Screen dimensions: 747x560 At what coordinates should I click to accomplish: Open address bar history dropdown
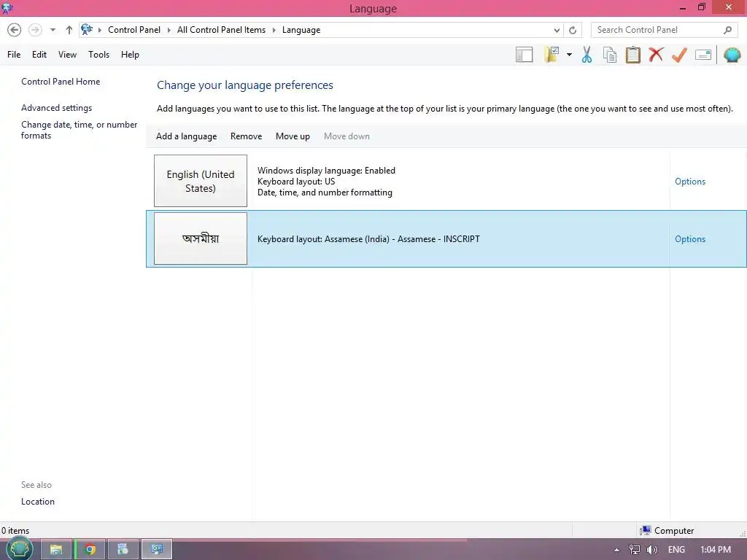pyautogui.click(x=557, y=30)
